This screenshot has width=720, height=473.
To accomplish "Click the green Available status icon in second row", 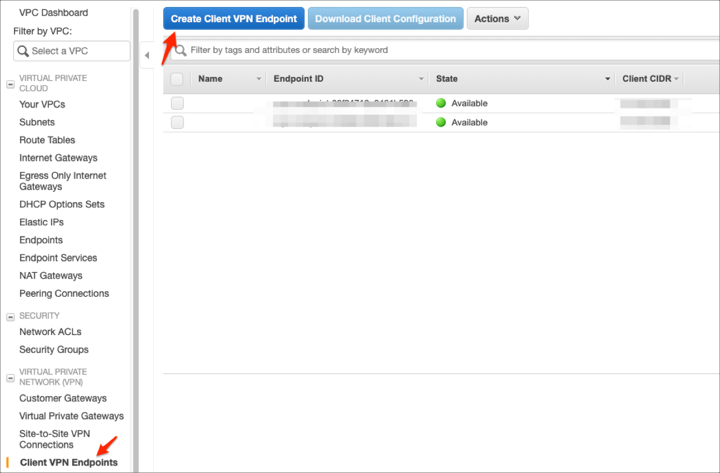I will [x=441, y=122].
